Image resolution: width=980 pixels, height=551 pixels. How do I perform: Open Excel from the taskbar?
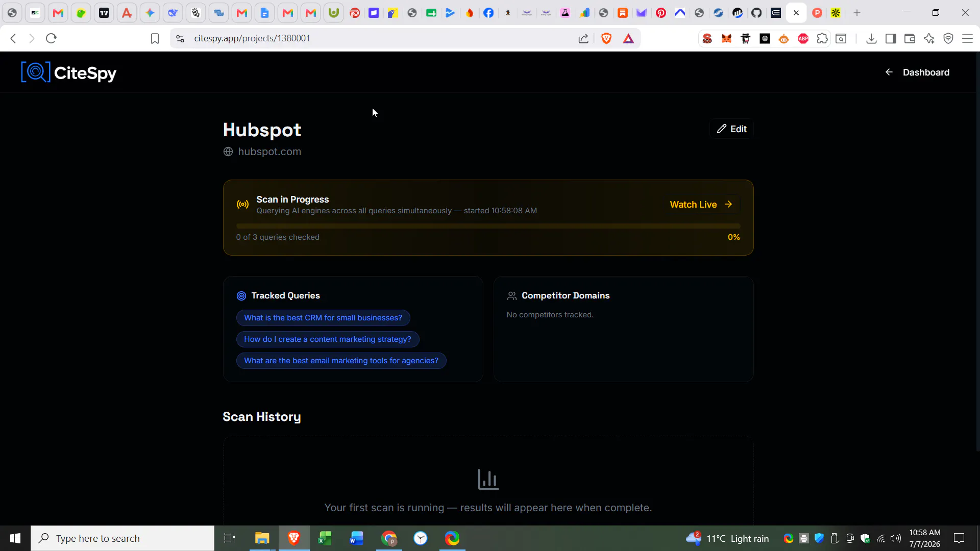coord(325,538)
